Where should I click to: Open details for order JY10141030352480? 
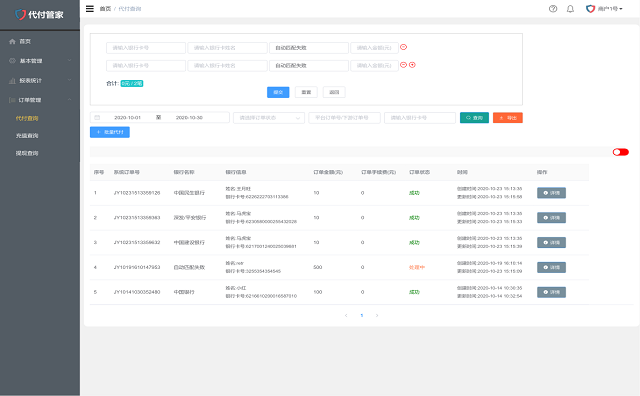click(551, 292)
